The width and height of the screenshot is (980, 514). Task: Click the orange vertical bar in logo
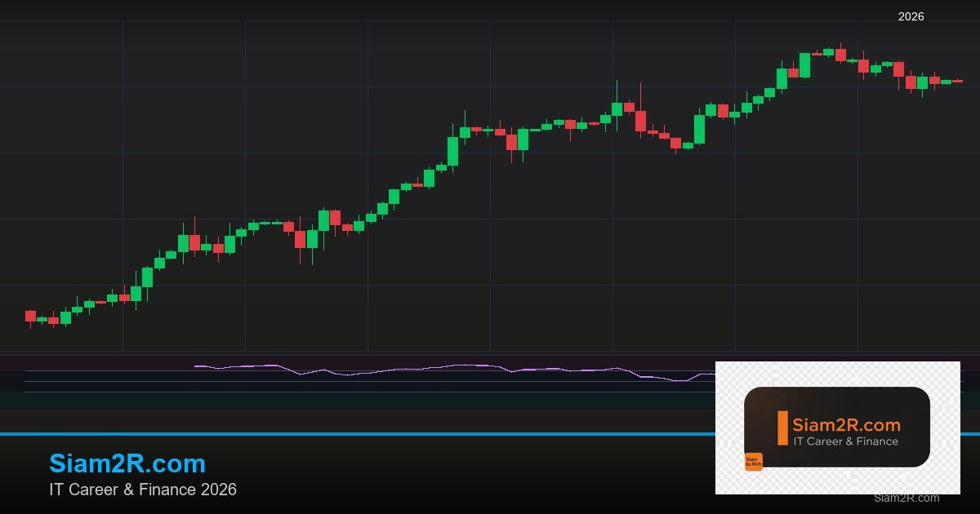click(x=782, y=428)
